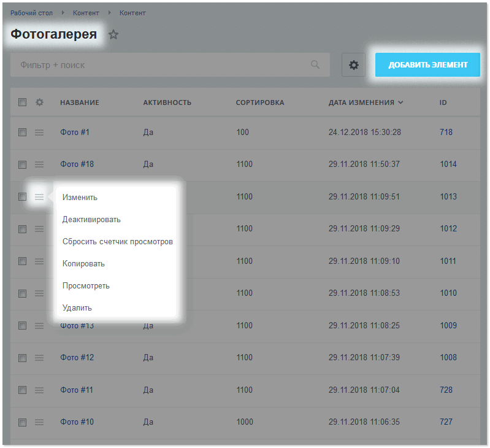Check the checkbox for Фото #1 row
The height and width of the screenshot is (448, 490).
tap(22, 132)
